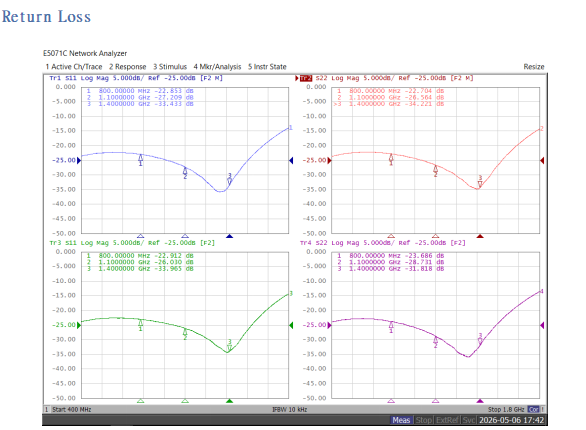Click the Tr3 marker 1 readout -22.912 dB

click(140, 256)
